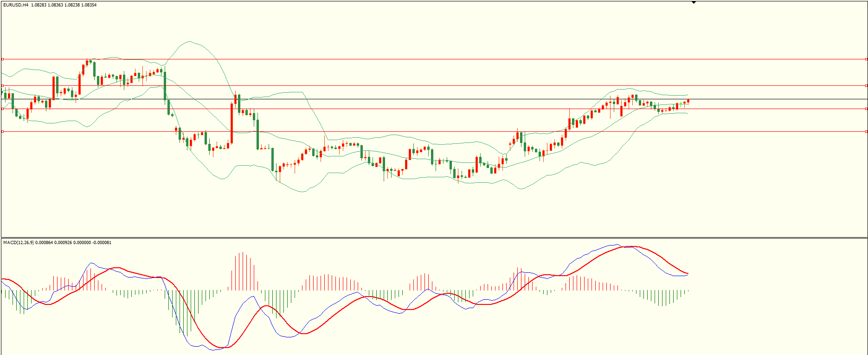Click right handle of third red line
The height and width of the screenshot is (355, 868).
pyautogui.click(x=866, y=109)
